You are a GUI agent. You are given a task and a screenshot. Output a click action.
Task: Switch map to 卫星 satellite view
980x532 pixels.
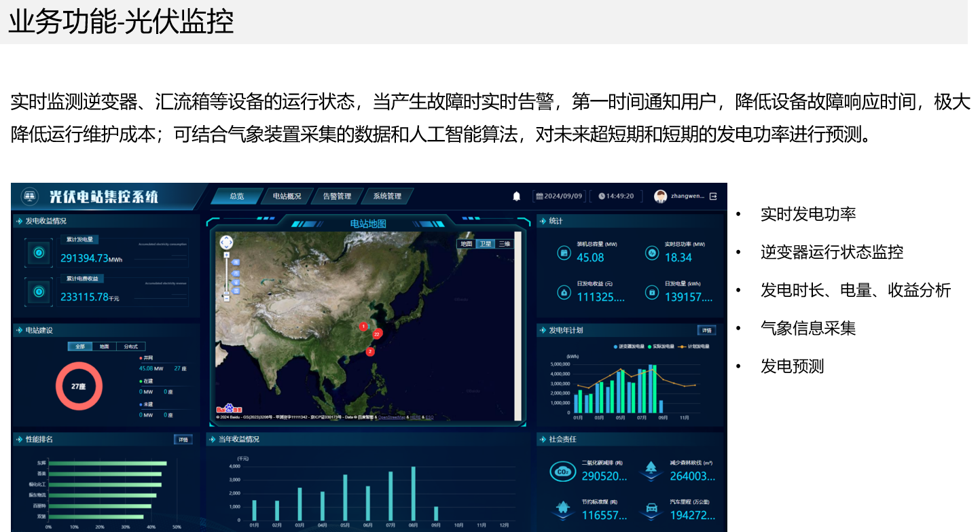(x=485, y=244)
